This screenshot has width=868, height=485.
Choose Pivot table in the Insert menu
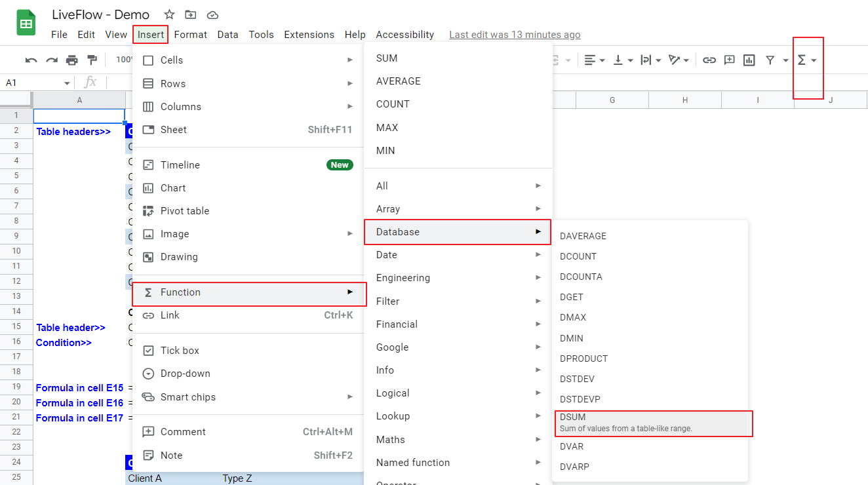click(x=248, y=211)
